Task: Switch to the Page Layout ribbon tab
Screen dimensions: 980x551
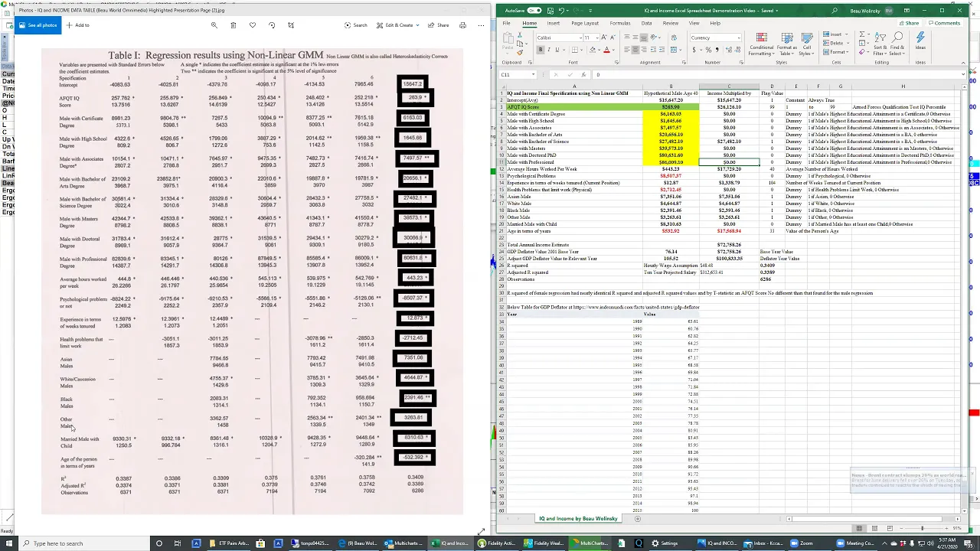Action: coord(585,23)
